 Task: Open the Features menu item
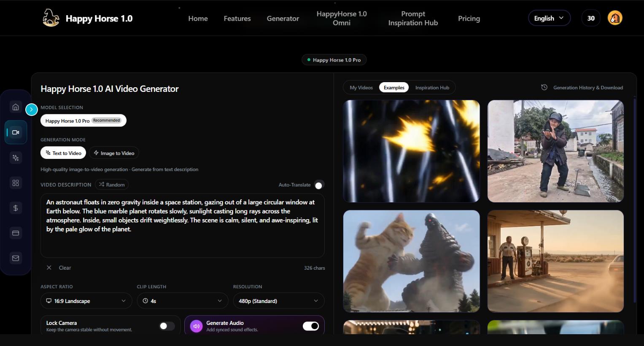pyautogui.click(x=237, y=19)
